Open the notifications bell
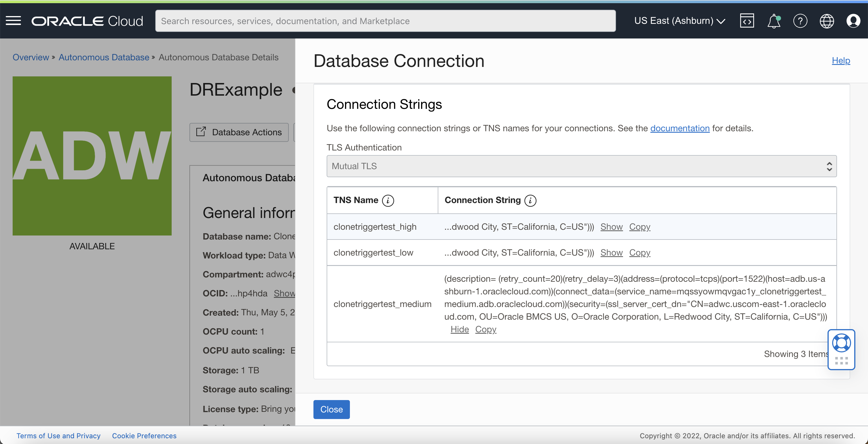Image resolution: width=868 pixels, height=444 pixels. (774, 21)
